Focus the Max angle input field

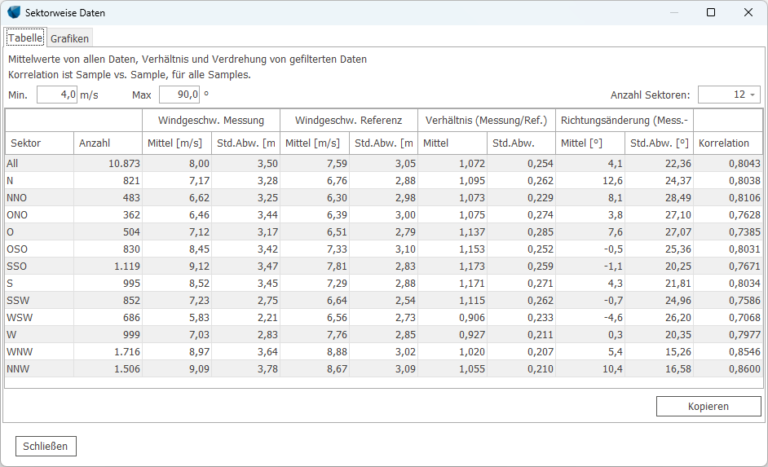click(x=178, y=95)
